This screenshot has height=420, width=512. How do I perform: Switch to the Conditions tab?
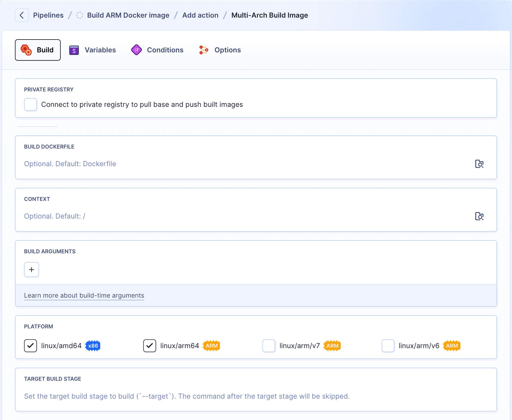(165, 50)
